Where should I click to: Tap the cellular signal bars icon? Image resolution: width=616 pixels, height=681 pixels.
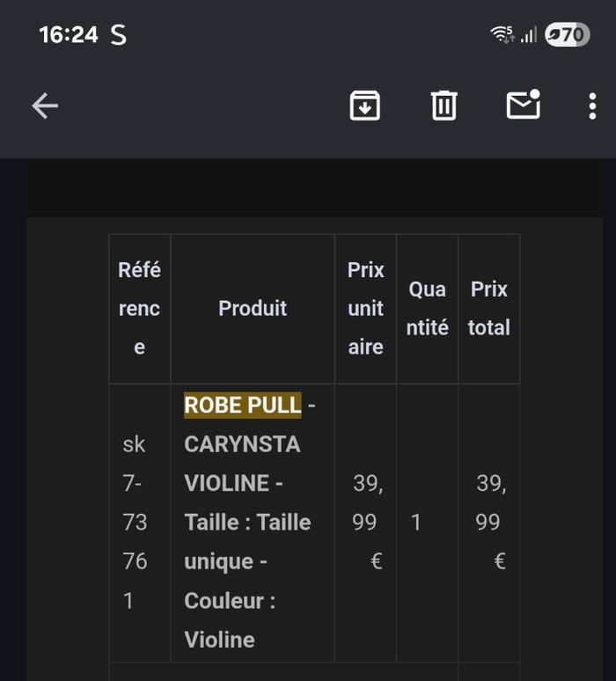(529, 35)
